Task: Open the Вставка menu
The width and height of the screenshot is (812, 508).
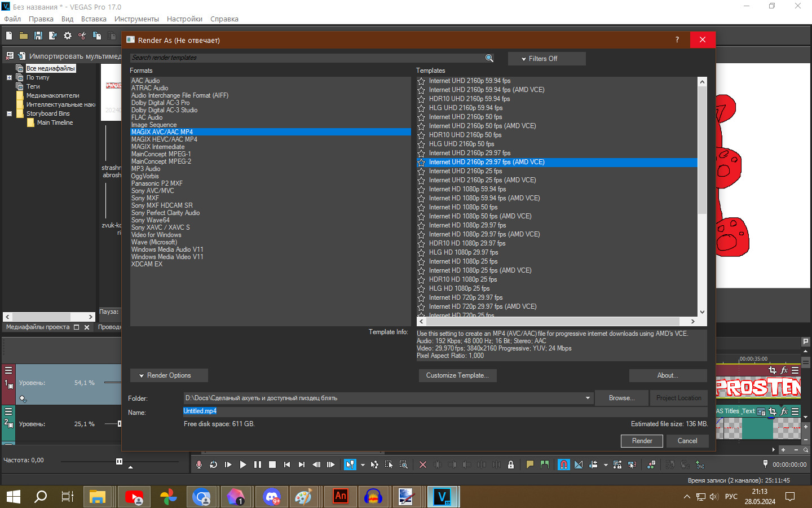Action: click(94, 19)
